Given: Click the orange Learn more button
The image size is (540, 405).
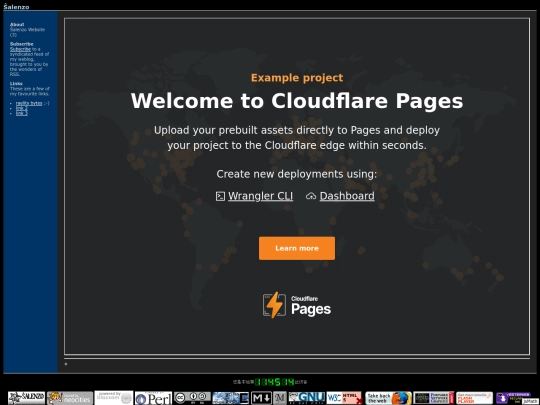Looking at the screenshot, I should pos(297,248).
